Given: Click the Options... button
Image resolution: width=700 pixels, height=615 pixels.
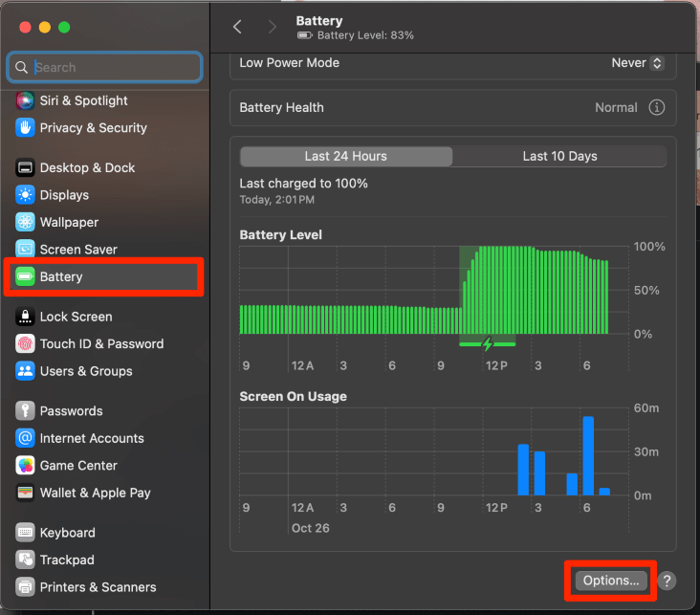Looking at the screenshot, I should (611, 581).
